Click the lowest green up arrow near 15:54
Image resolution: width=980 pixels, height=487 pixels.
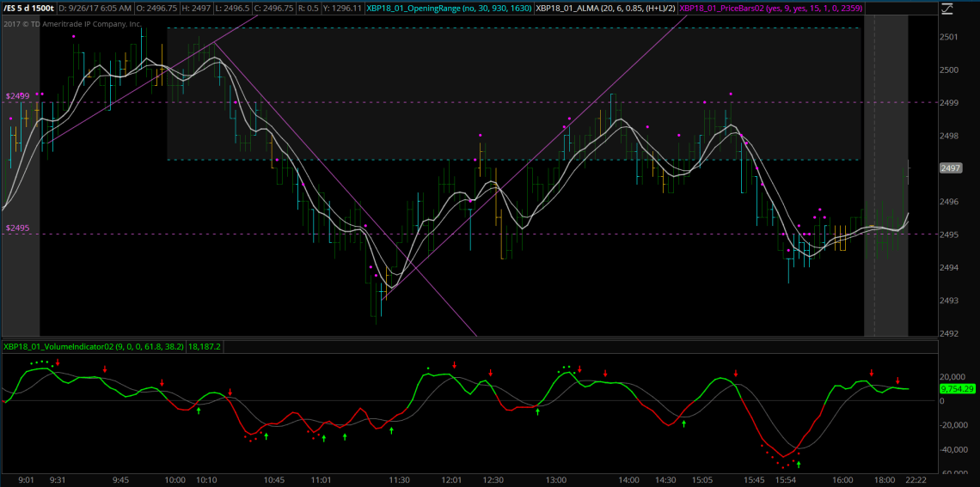[799, 464]
